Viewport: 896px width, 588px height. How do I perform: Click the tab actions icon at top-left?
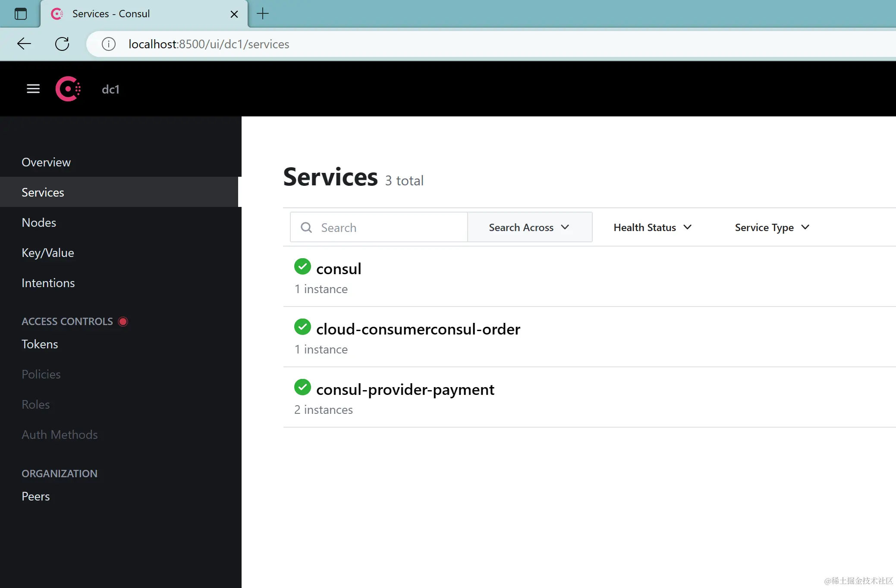coord(20,14)
